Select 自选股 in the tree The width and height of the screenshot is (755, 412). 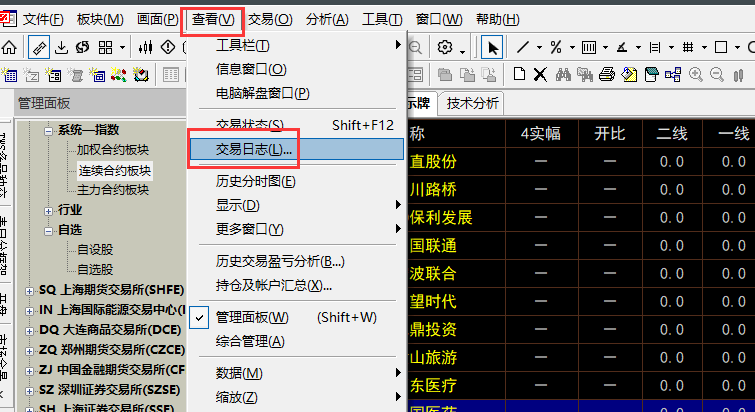click(x=95, y=270)
